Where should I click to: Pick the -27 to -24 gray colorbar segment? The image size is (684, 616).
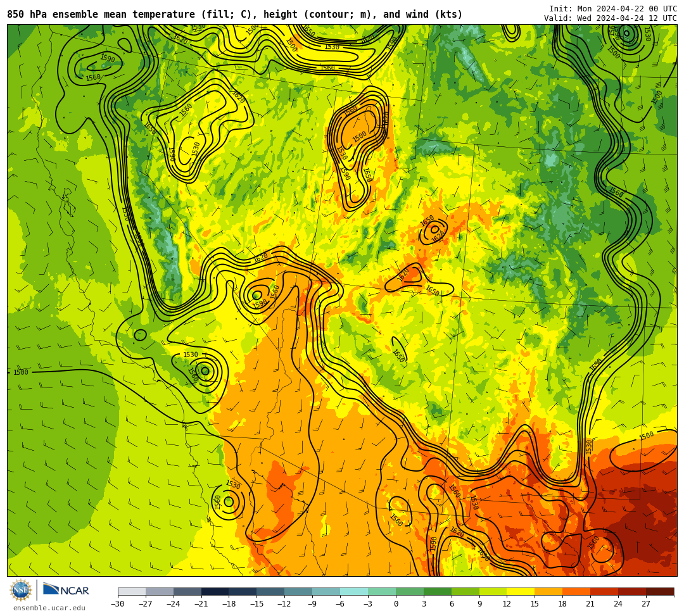click(x=160, y=591)
